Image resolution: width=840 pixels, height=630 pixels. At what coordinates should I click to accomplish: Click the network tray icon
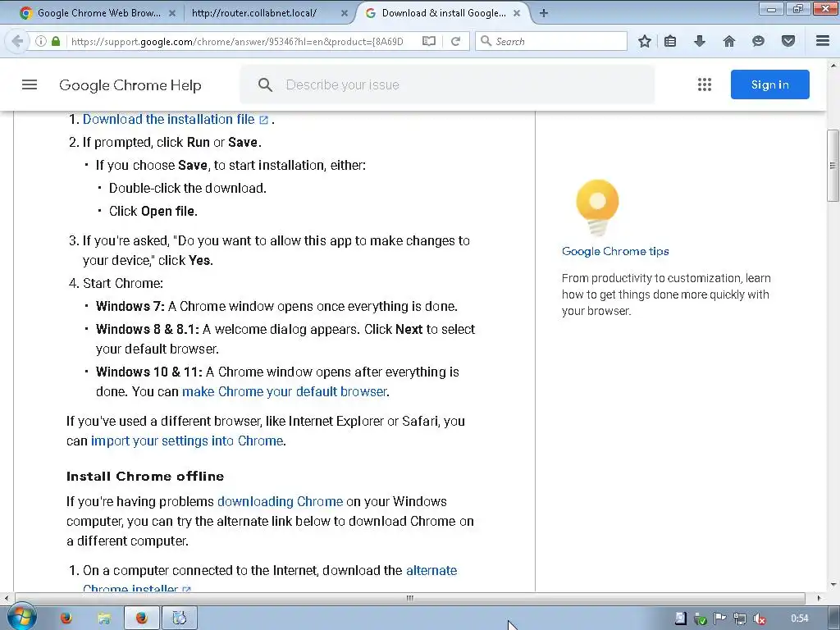740,619
